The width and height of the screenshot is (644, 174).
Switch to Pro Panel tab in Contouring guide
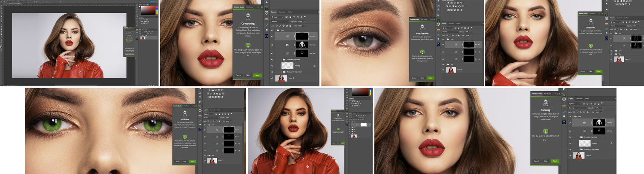pyautogui.click(x=250, y=7)
